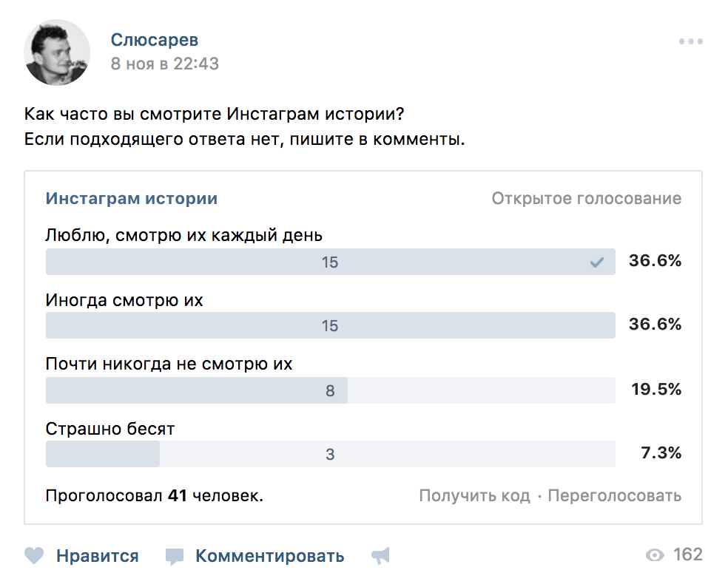Image resolution: width=728 pixels, height=587 pixels.
Task: Click the eye views icon
Action: click(x=655, y=555)
